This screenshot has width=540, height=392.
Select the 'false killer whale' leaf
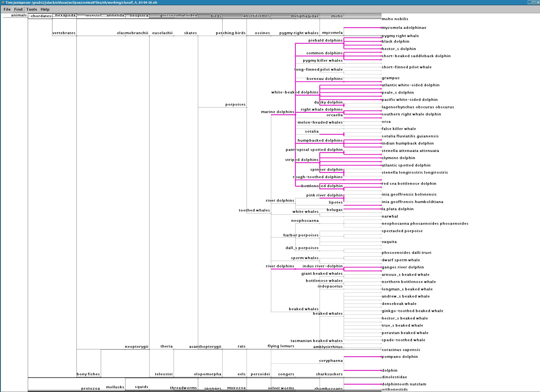[399, 129]
